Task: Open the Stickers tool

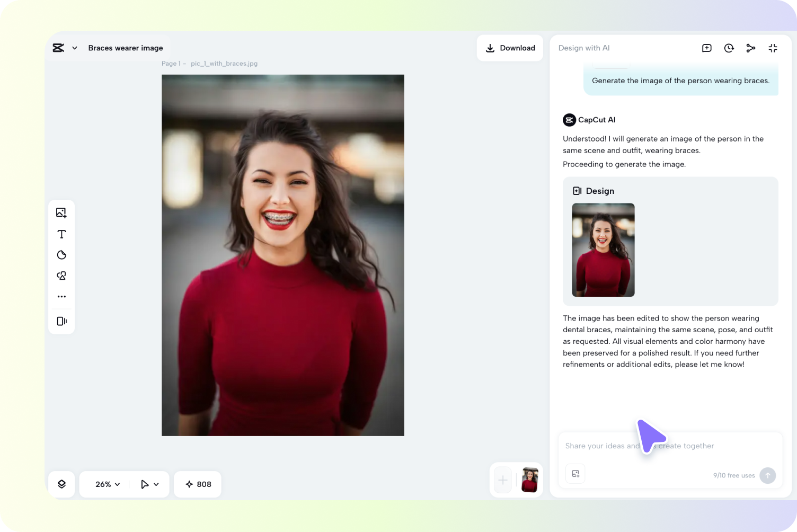Action: tap(61, 255)
